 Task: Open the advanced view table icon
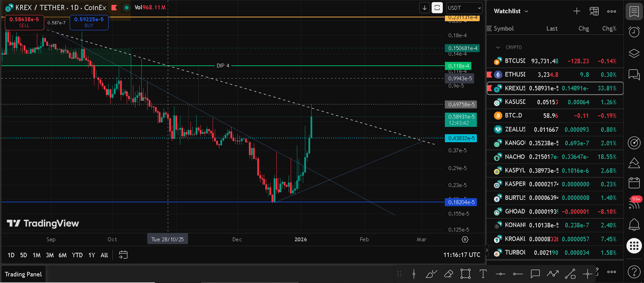(594, 11)
